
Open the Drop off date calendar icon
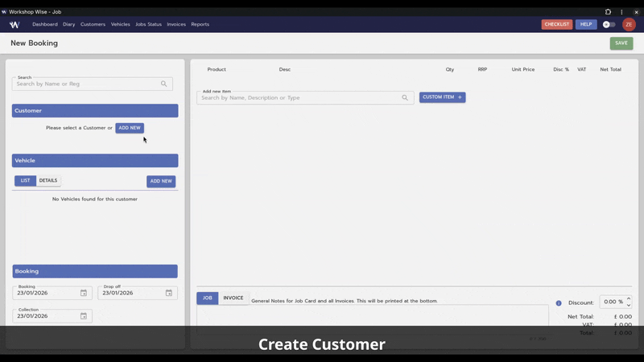[x=169, y=293]
